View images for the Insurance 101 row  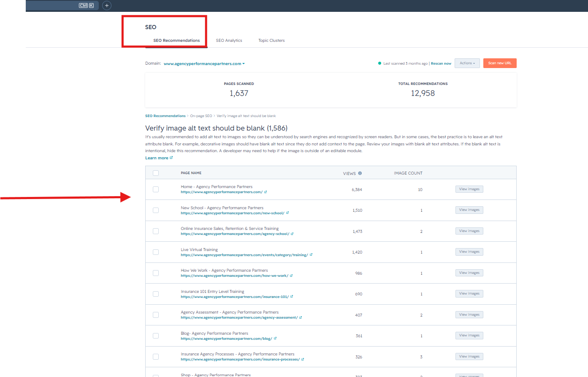tap(469, 293)
